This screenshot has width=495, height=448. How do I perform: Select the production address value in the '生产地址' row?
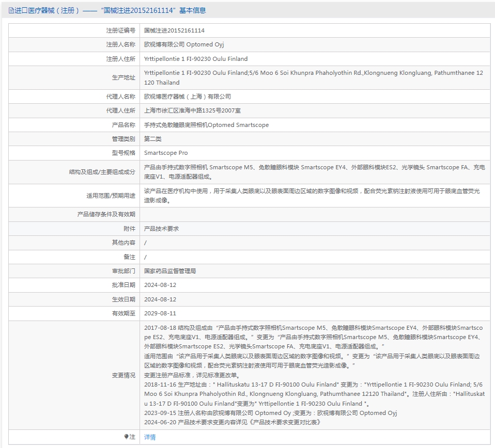pyautogui.click(x=314, y=77)
